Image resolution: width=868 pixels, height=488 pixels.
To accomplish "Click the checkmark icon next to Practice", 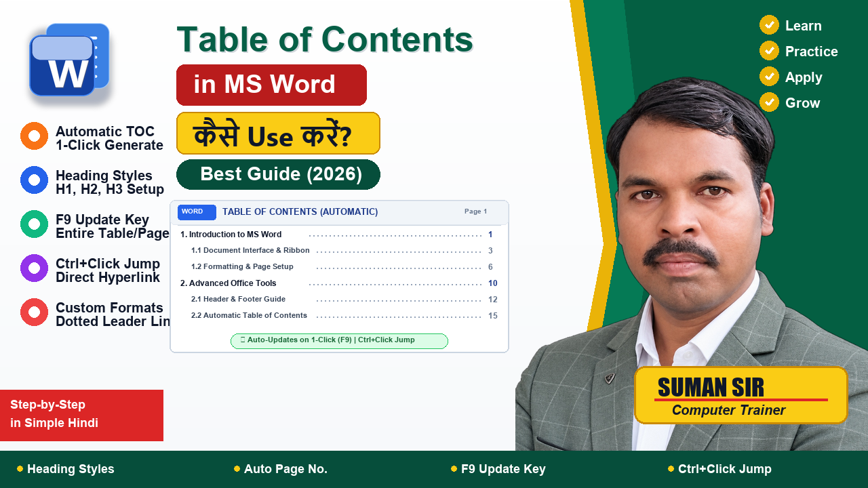I will click(x=769, y=51).
